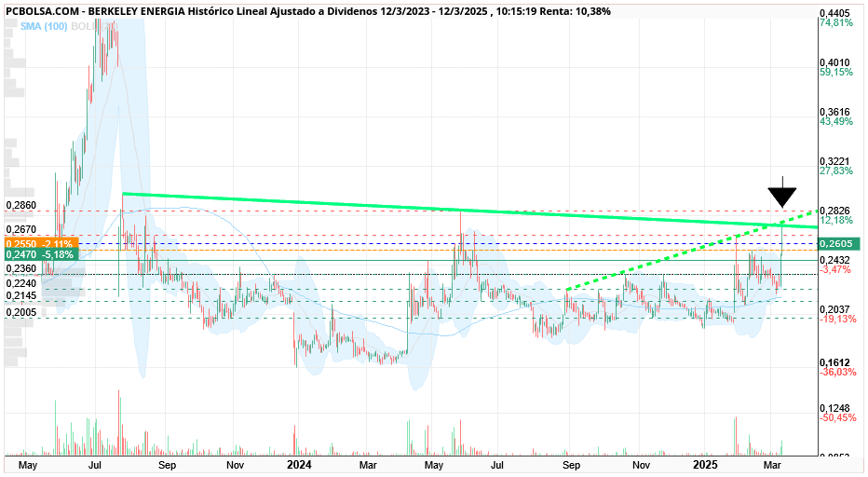Click the green 0,2470 -5,18% price tag
Viewport: 868px width, 477px height.
42,255
